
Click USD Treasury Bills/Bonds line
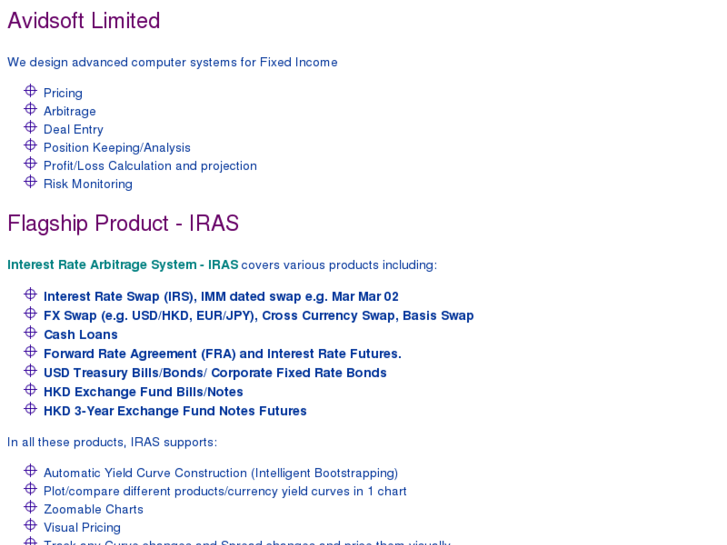[215, 373]
